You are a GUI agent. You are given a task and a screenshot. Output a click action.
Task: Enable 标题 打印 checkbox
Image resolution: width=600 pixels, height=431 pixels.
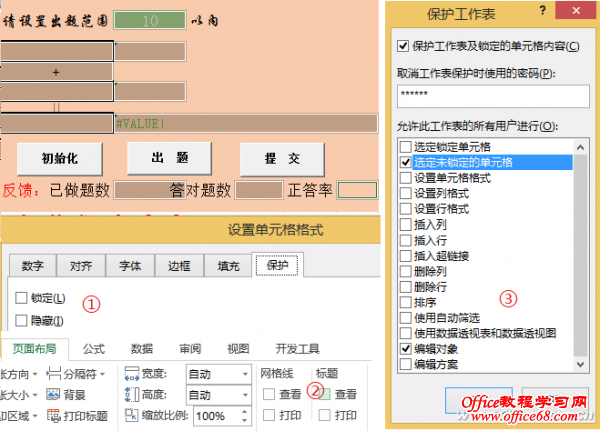(x=325, y=415)
